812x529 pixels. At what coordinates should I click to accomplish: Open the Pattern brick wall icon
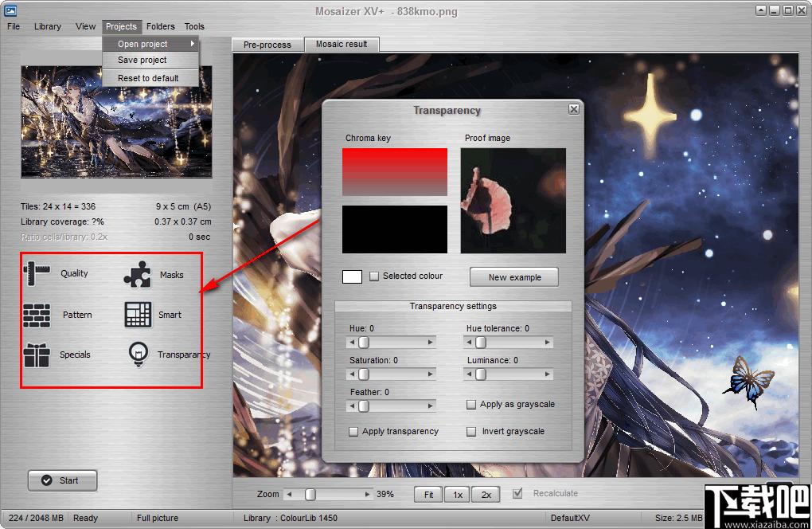pyautogui.click(x=37, y=315)
